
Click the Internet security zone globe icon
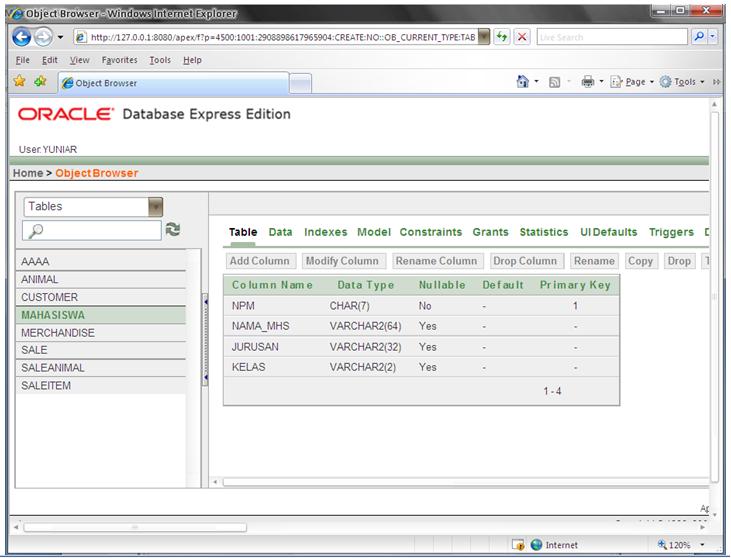(537, 544)
